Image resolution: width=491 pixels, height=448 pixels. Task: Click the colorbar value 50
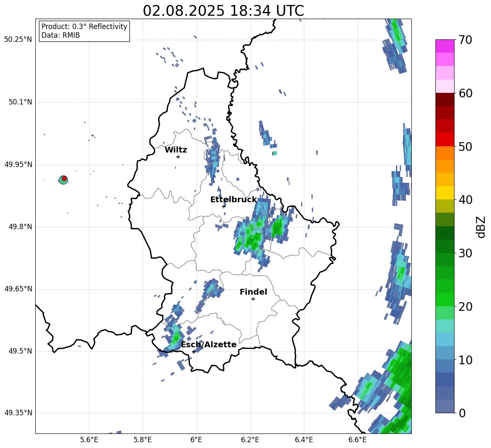[465, 146]
